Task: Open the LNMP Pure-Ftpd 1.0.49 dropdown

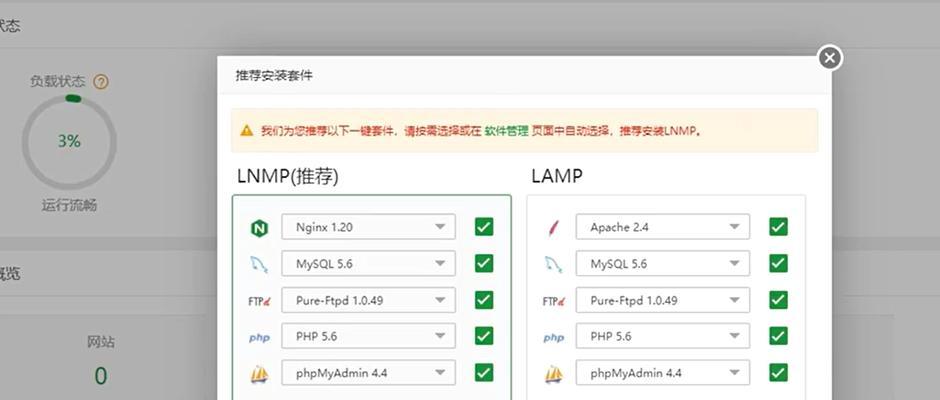Action: pyautogui.click(x=368, y=300)
